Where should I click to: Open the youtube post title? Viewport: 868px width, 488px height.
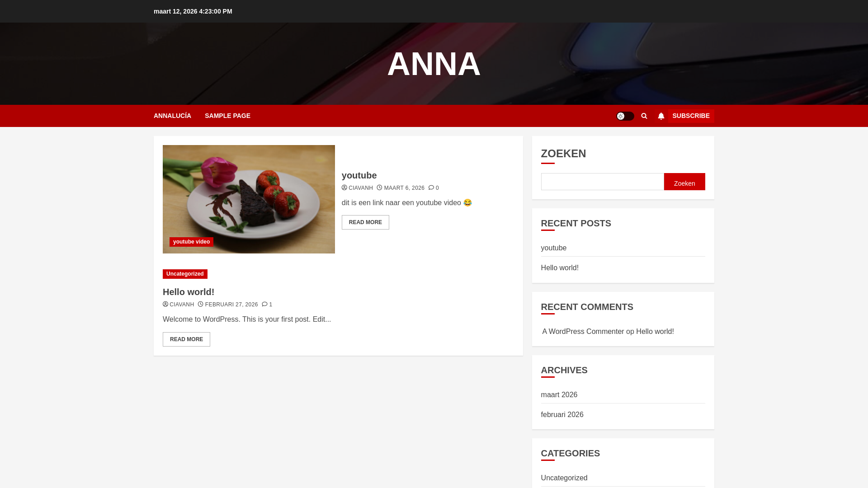[359, 175]
